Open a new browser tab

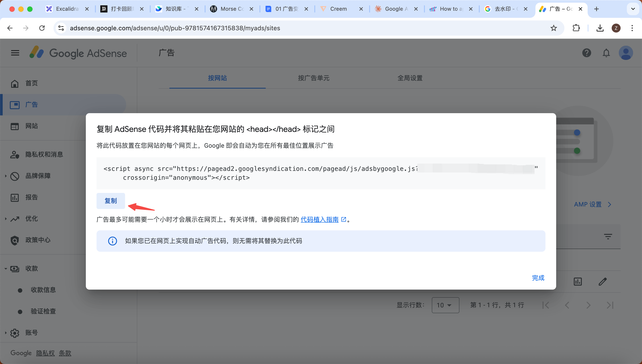(x=597, y=9)
